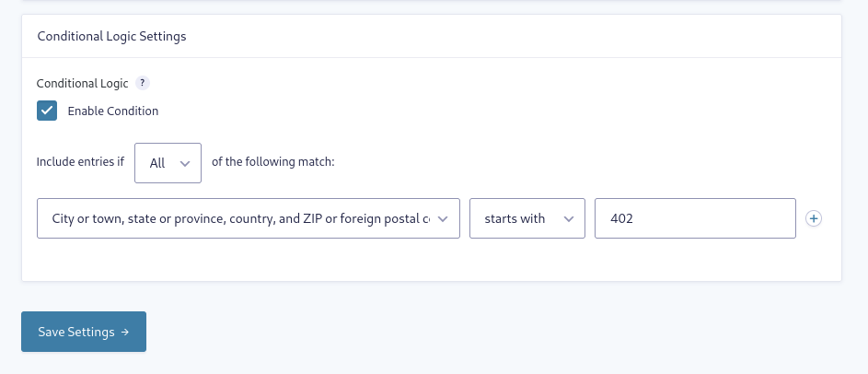Screen dimensions: 868x374
Task: Click into the value field containing 402
Action: pyautogui.click(x=695, y=218)
